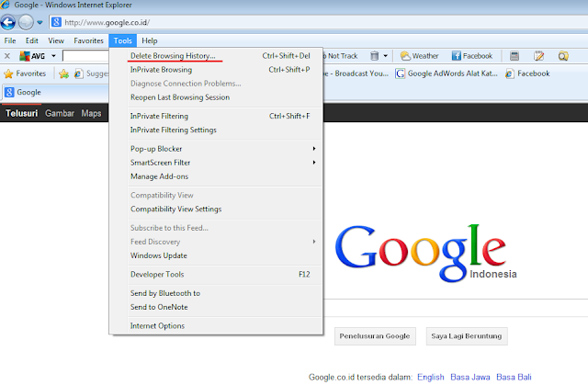Click the Forward navigation arrow

click(26, 22)
